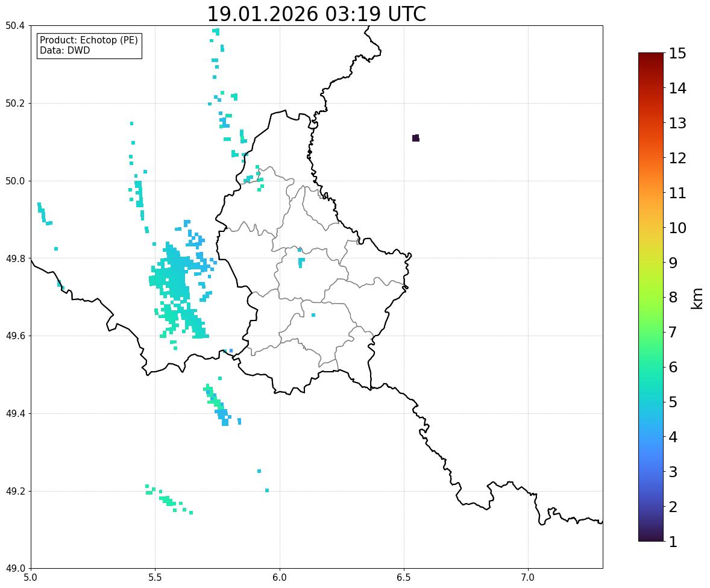Click the y-axis tick label '49.8'
The height and width of the screenshot is (588, 710).
tap(15, 258)
